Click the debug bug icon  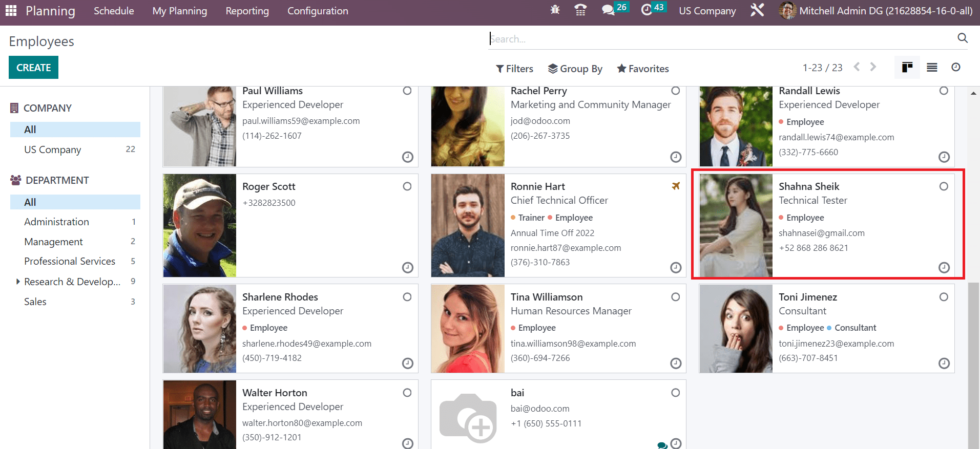pyautogui.click(x=555, y=10)
